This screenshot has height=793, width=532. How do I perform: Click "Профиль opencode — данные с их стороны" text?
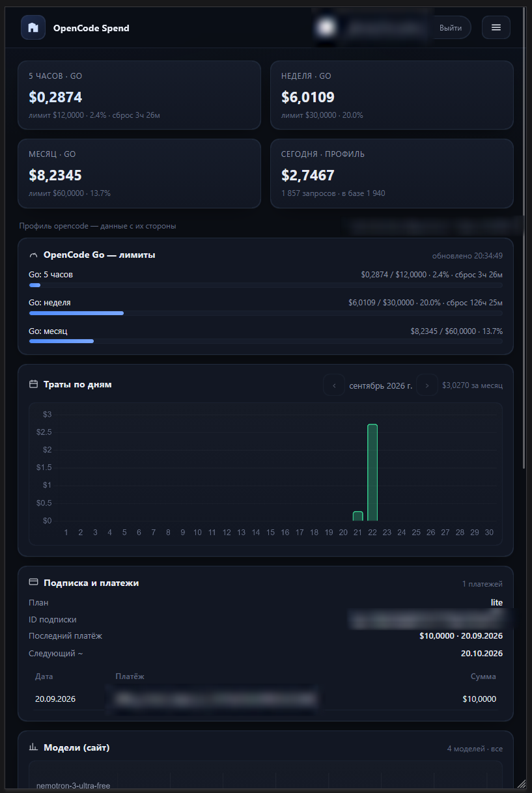point(98,226)
